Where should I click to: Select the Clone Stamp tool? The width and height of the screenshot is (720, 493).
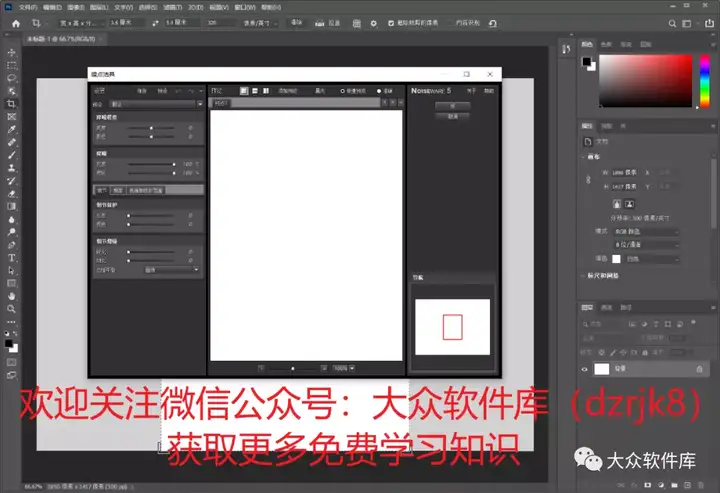[11, 168]
